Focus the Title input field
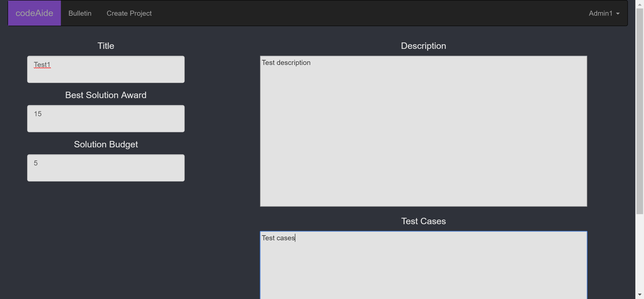The image size is (644, 299). point(106,69)
